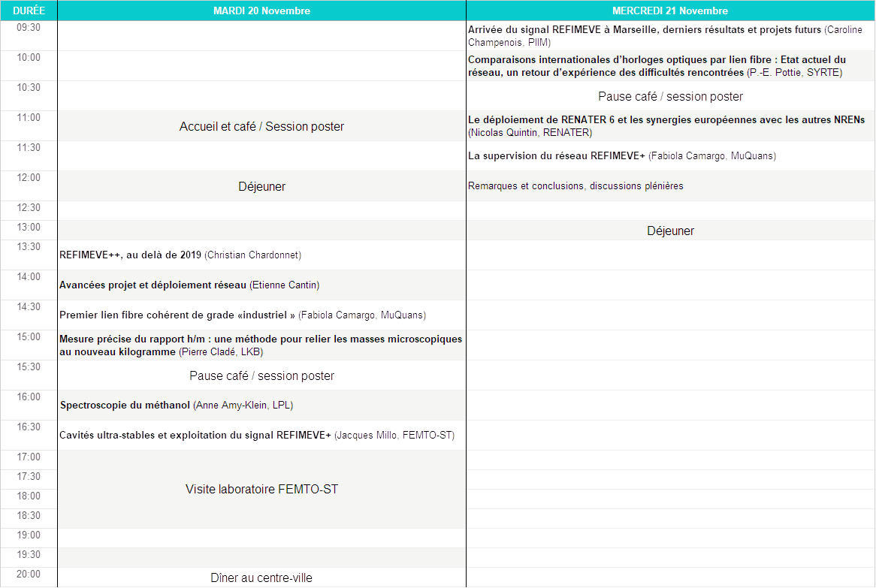Select 'Visite laboratoire FEMTO-ST' cell
876x588 pixels.
coord(261,489)
